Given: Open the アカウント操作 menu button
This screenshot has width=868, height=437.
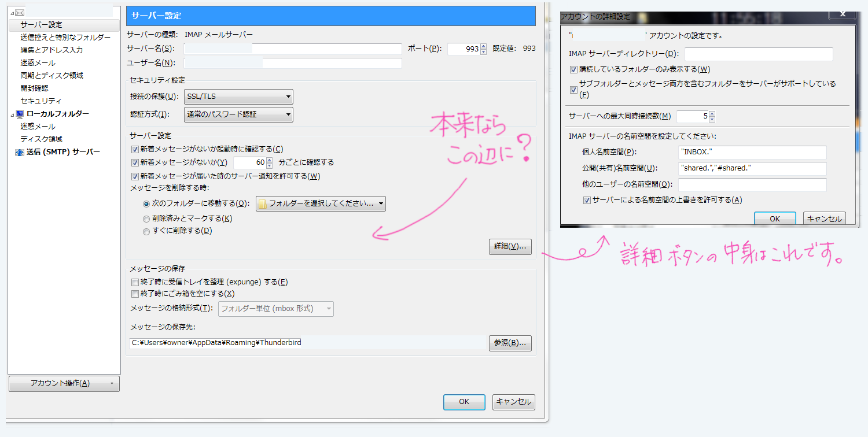Looking at the screenshot, I should [64, 383].
